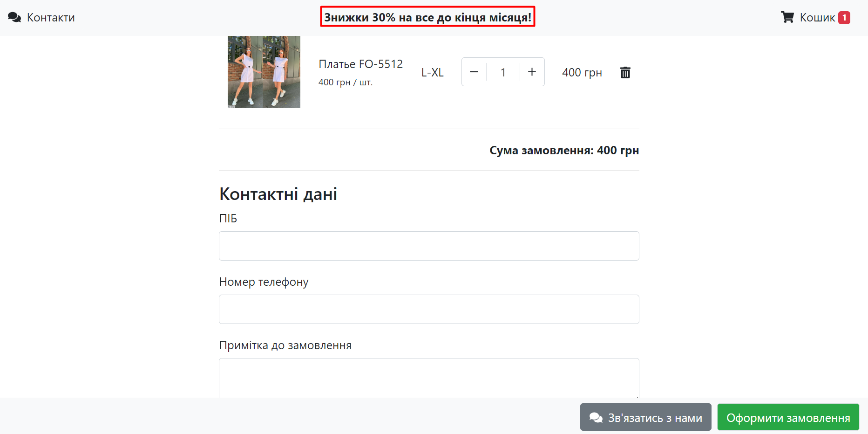Focus the ПІБ input field

429,246
